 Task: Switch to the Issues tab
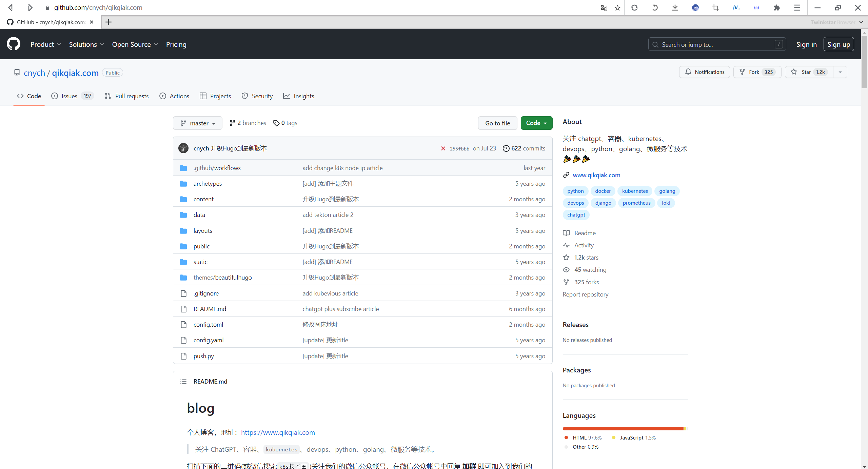(73, 96)
